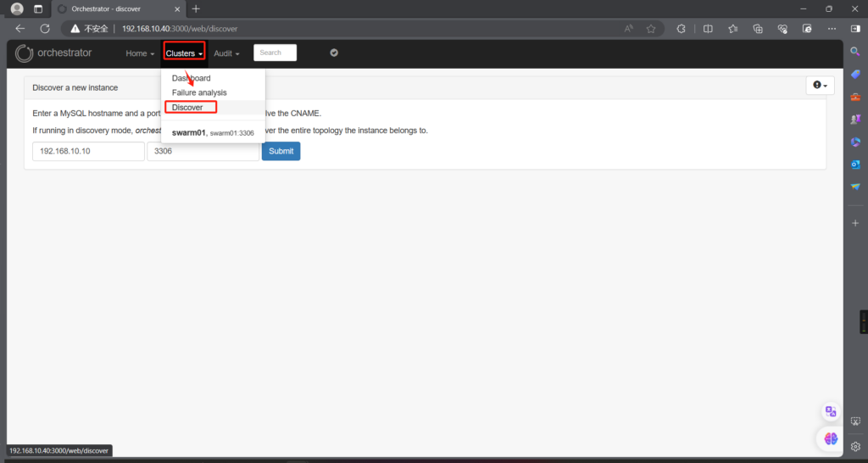Click the floating Translate button
Screen dimensions: 868x463
click(x=831, y=411)
